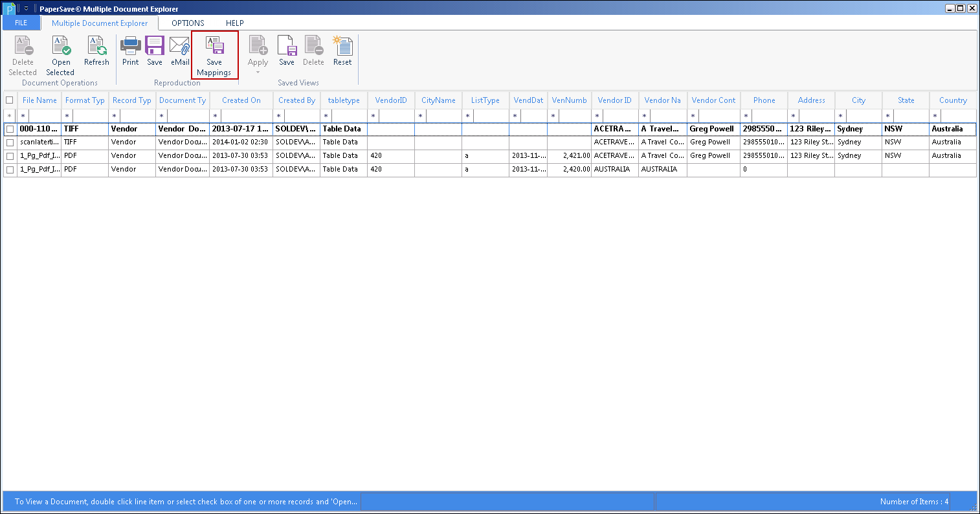Viewport: 980px width, 514px height.
Task: Open the quick access arrow in the title bar
Action: point(26,8)
